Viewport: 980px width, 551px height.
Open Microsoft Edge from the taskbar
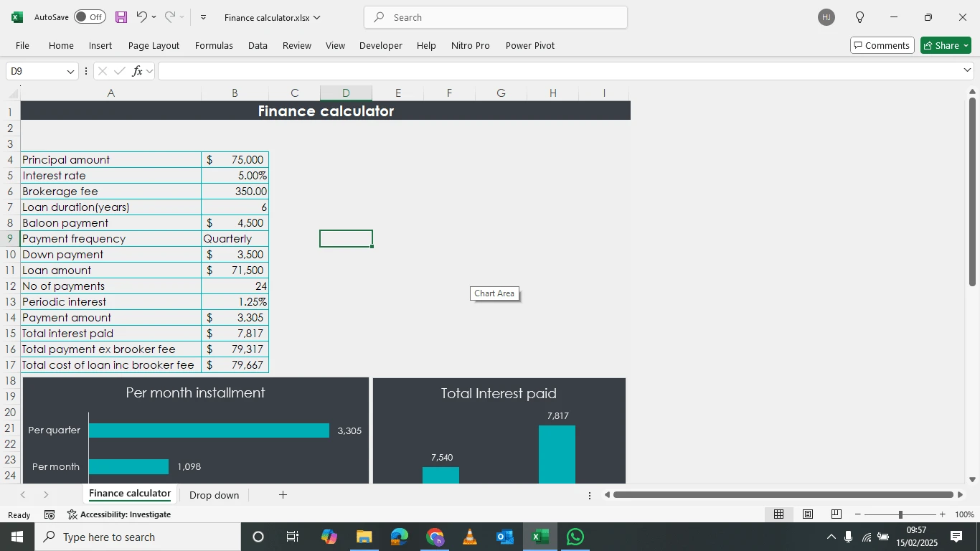tap(400, 537)
